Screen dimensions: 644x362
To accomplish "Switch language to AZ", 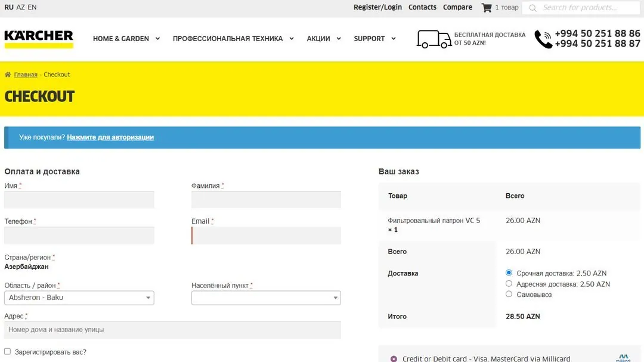I will (20, 7).
